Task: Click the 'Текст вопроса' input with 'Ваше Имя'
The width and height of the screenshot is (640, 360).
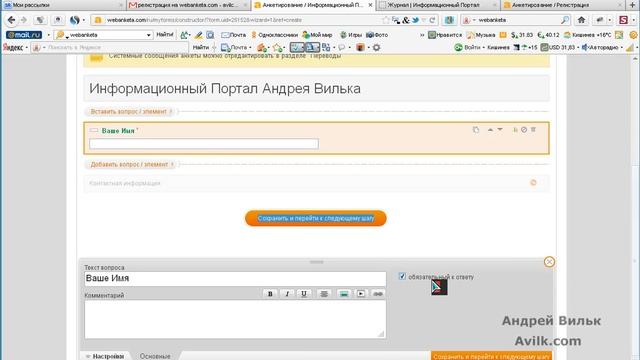Action: 235,278
